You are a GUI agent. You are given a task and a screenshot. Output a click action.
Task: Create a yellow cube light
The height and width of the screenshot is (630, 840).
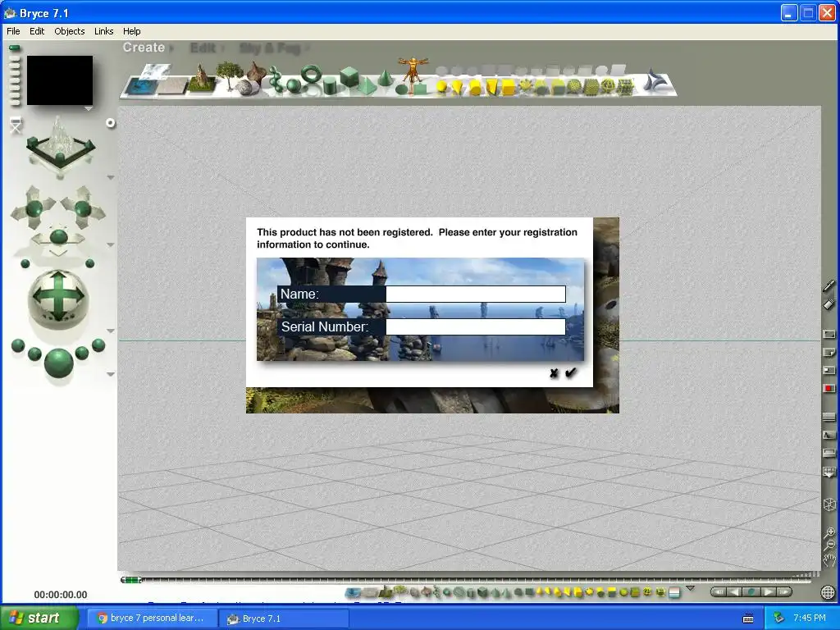pyautogui.click(x=509, y=87)
